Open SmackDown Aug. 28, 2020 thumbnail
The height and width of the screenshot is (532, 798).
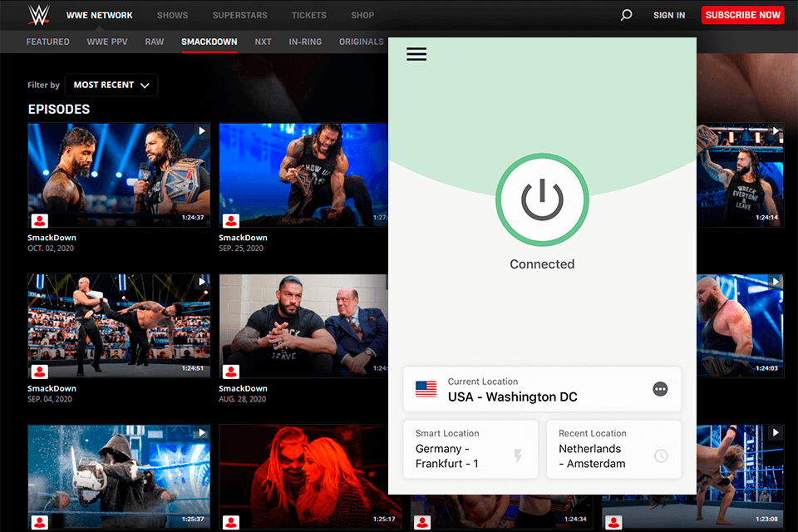[x=303, y=326]
